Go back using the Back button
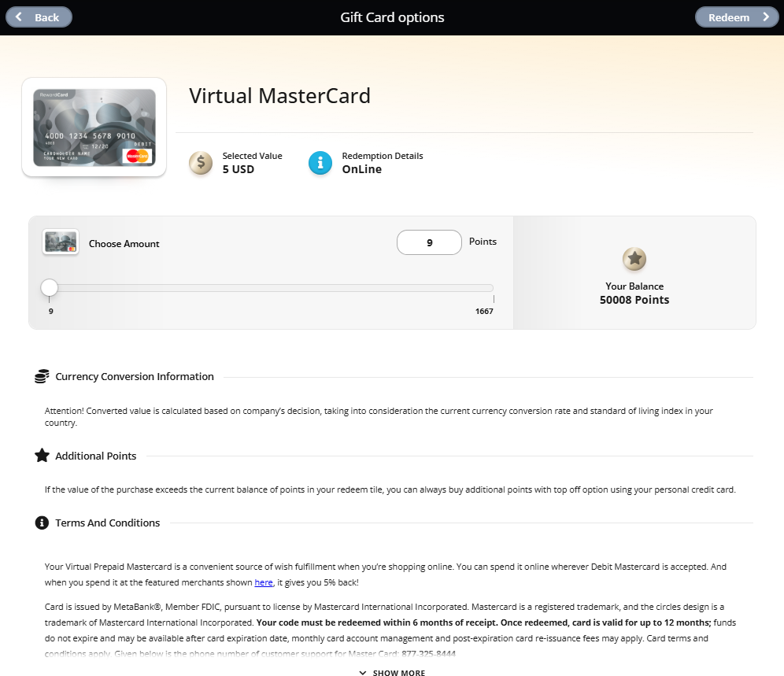The width and height of the screenshot is (784, 676). (39, 17)
